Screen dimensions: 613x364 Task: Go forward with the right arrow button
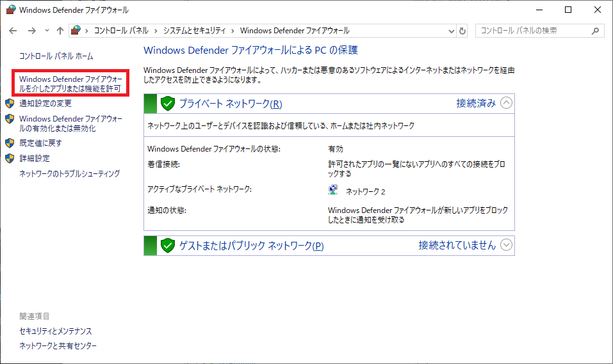tap(31, 31)
